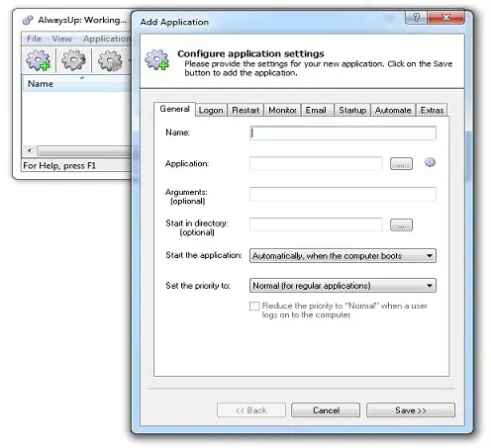Click the second gear toolbar icon

[x=73, y=60]
